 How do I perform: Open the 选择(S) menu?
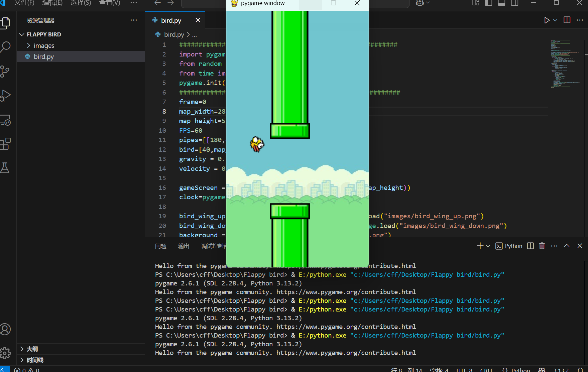pos(81,3)
